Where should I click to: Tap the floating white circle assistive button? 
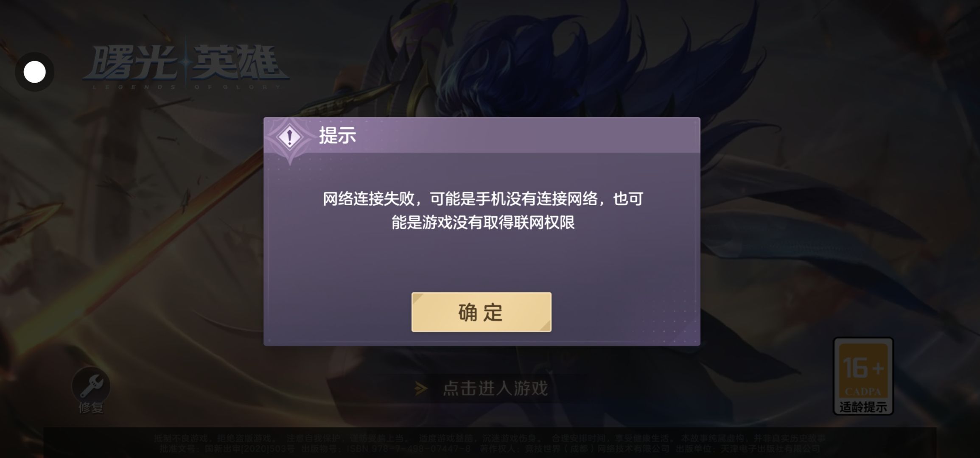pyautogui.click(x=34, y=72)
